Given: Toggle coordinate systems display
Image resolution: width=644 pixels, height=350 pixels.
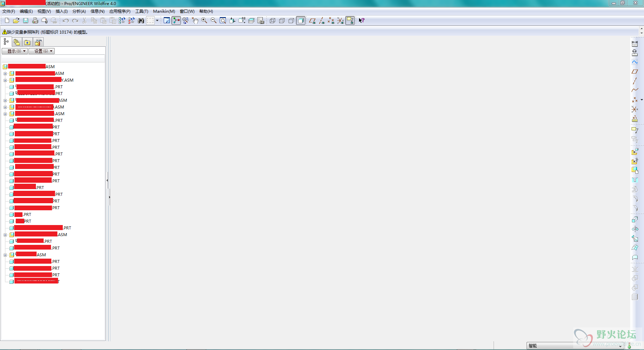Looking at the screenshot, I should pyautogui.click(x=340, y=20).
